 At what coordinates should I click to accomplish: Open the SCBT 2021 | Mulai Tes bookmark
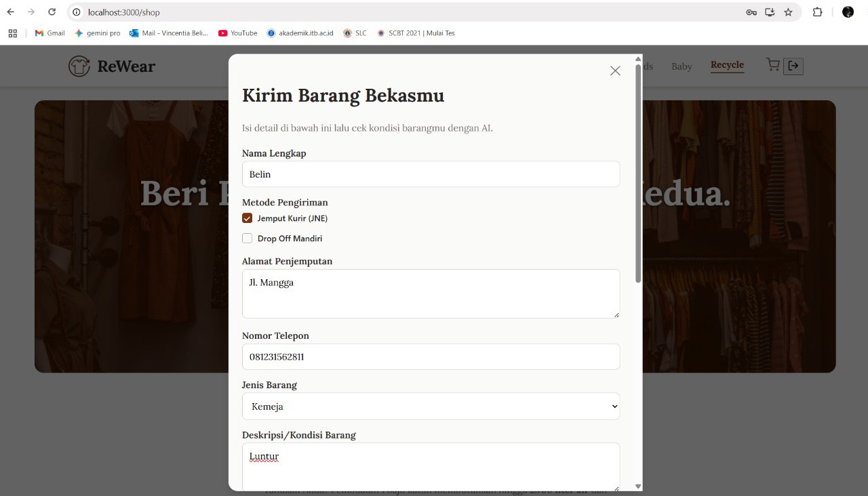tap(416, 33)
